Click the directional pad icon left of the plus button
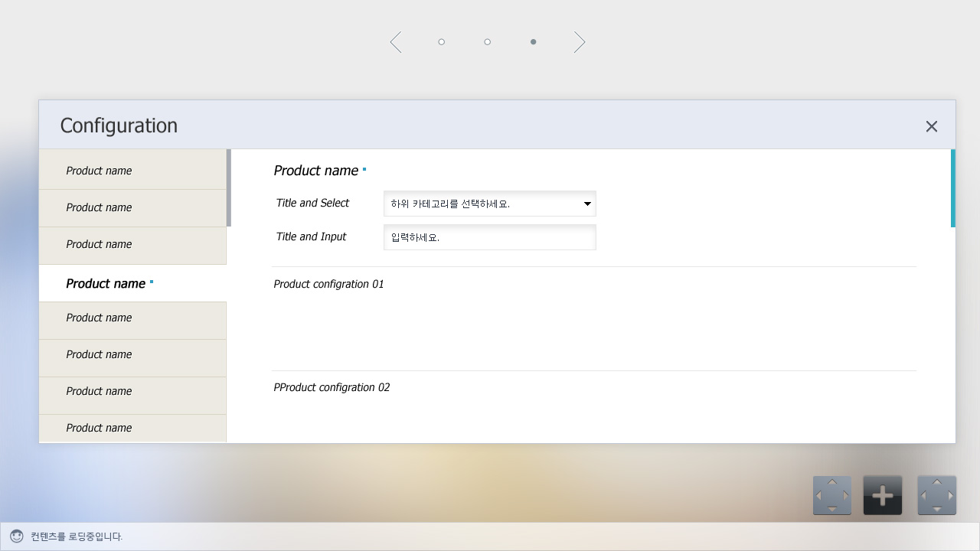980x551 pixels. tap(831, 495)
